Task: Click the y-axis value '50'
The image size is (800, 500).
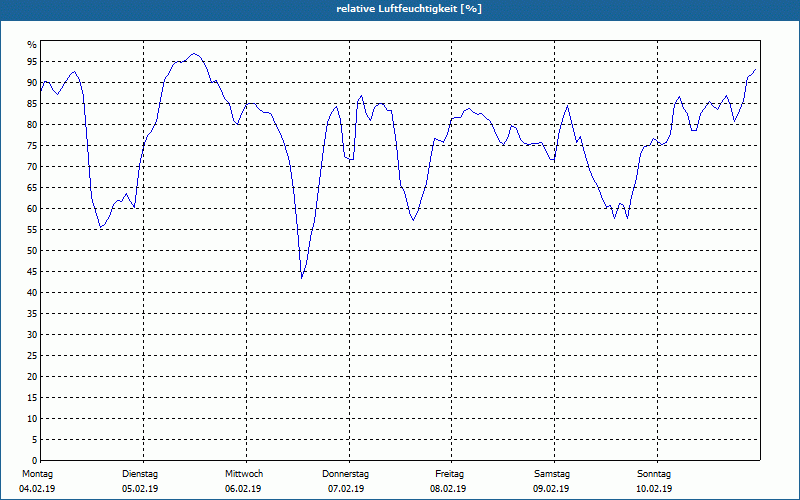Action: point(32,251)
